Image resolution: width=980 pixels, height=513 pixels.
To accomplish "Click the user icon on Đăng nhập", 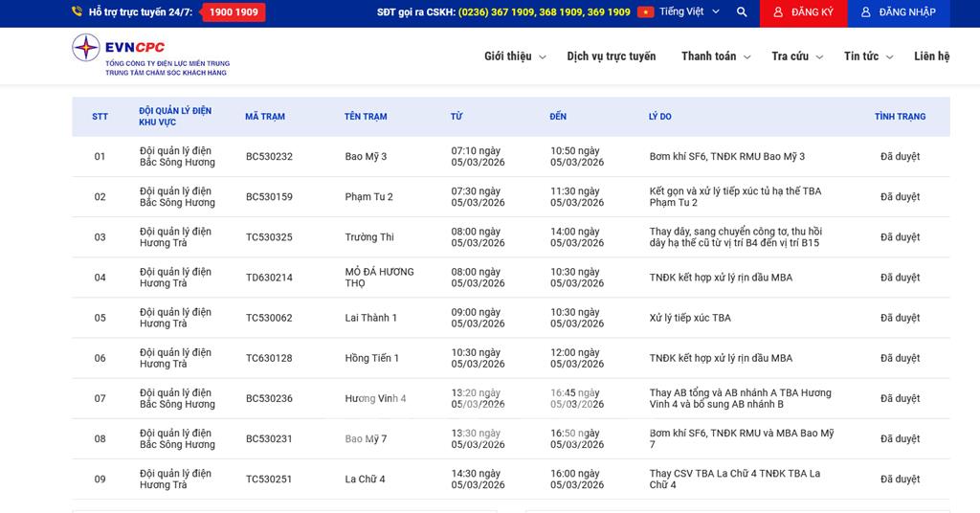I will [866, 12].
